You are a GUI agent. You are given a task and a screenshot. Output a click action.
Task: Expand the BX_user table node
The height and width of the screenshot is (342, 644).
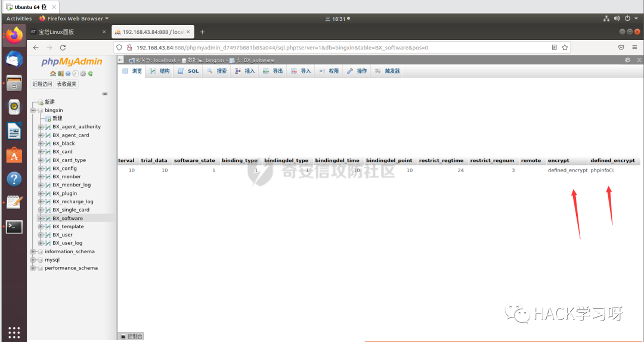coord(41,235)
